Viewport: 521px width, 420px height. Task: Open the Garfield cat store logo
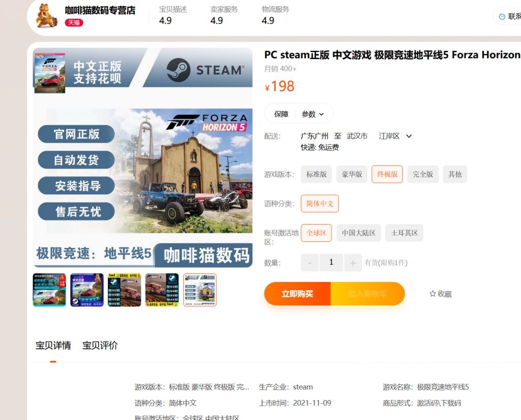46,16
